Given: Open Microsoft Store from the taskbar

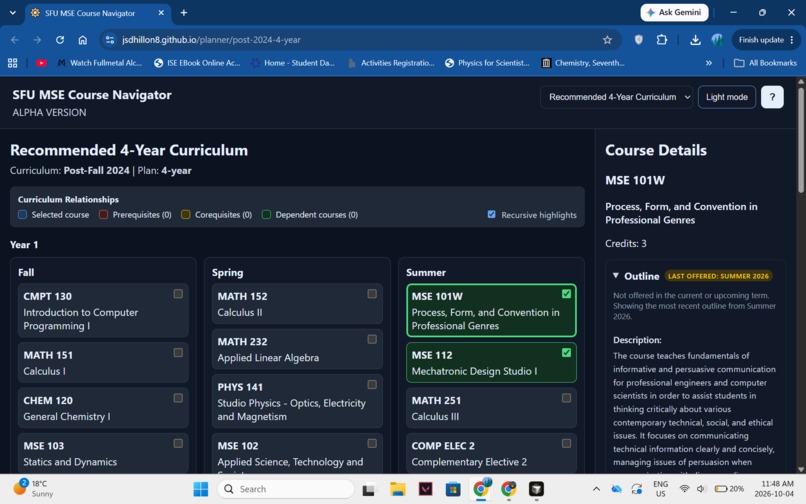Looking at the screenshot, I should coord(453,489).
